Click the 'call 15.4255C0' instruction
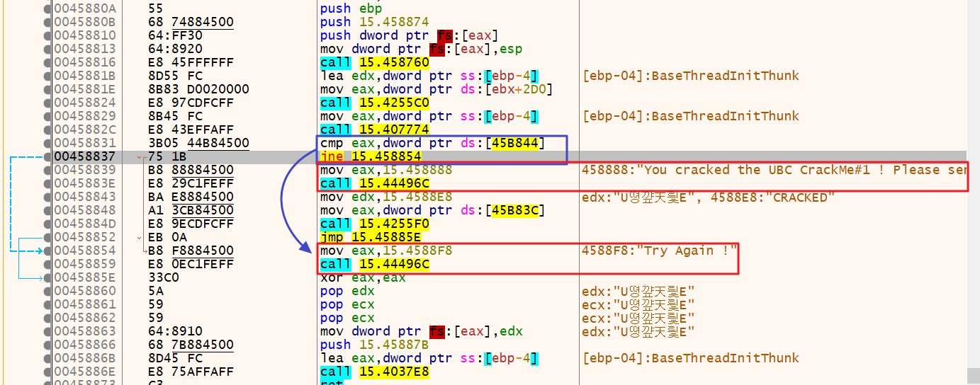The height and width of the screenshot is (385, 980). 374,103
